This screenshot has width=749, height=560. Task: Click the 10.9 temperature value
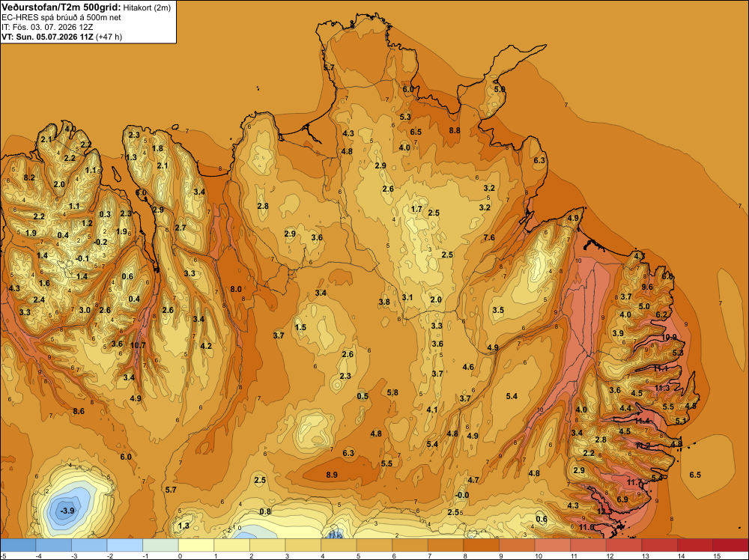click(669, 337)
